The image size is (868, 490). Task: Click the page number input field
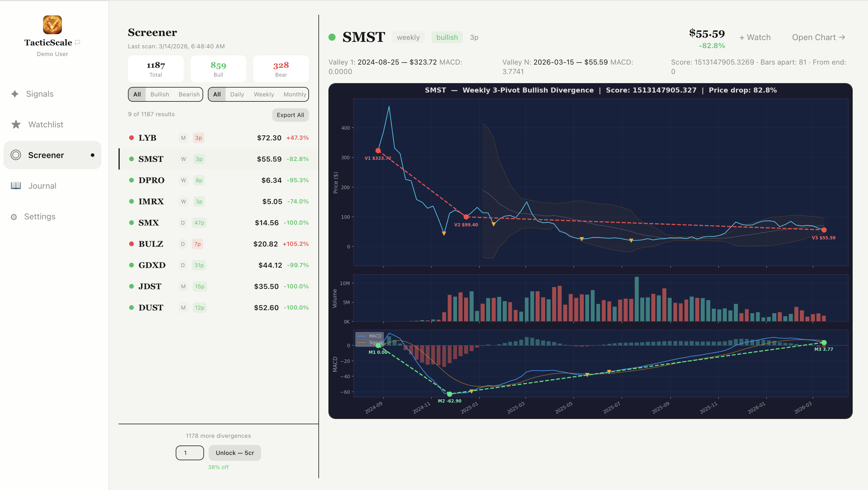coord(189,453)
